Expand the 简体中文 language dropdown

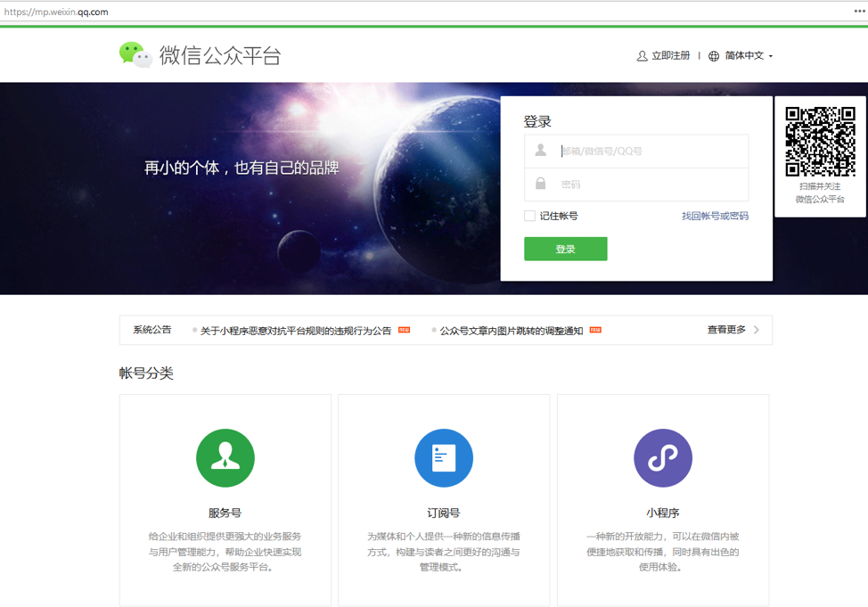[x=749, y=55]
